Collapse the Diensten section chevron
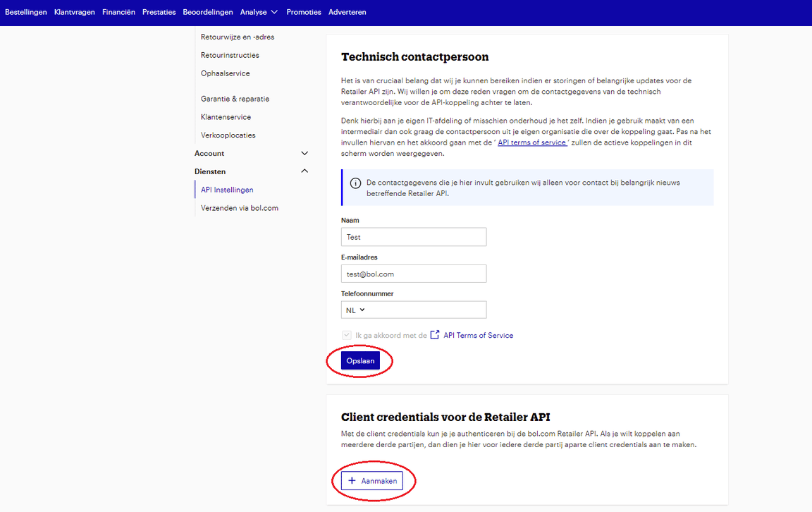 coord(304,171)
